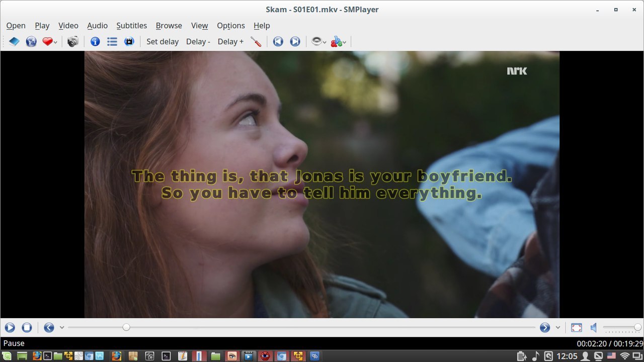Open the Audio menu
This screenshot has width=644, height=362.
(x=98, y=26)
